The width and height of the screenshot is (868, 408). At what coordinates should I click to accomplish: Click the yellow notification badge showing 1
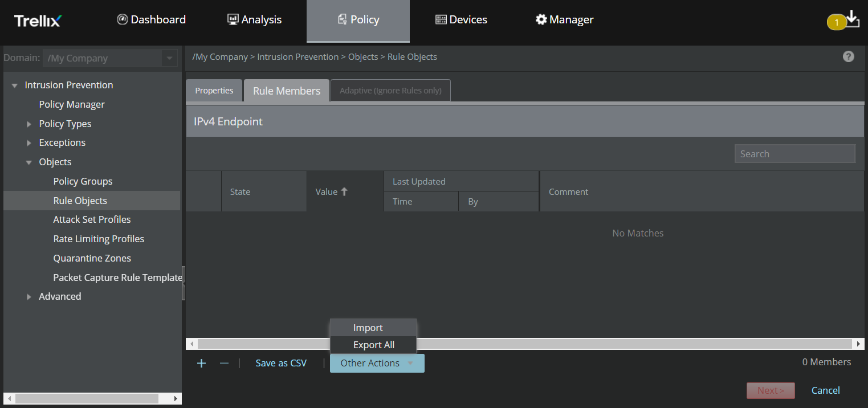(x=836, y=23)
